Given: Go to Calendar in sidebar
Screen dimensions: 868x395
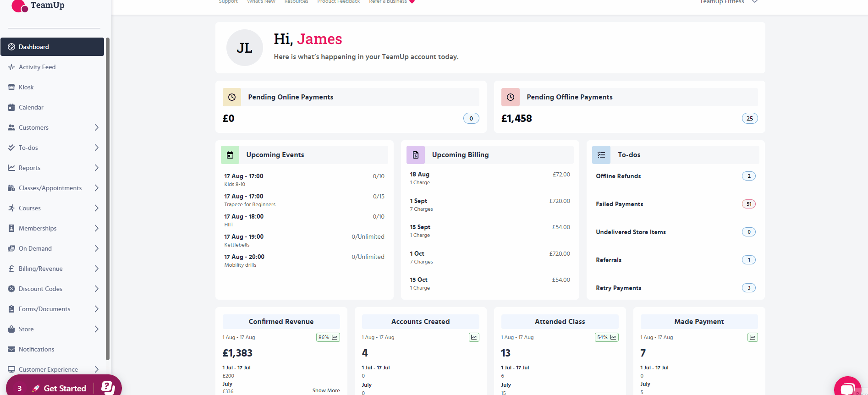Looking at the screenshot, I should point(31,107).
